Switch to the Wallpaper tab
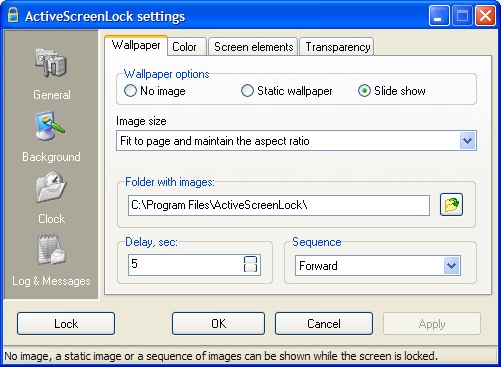 click(x=136, y=45)
